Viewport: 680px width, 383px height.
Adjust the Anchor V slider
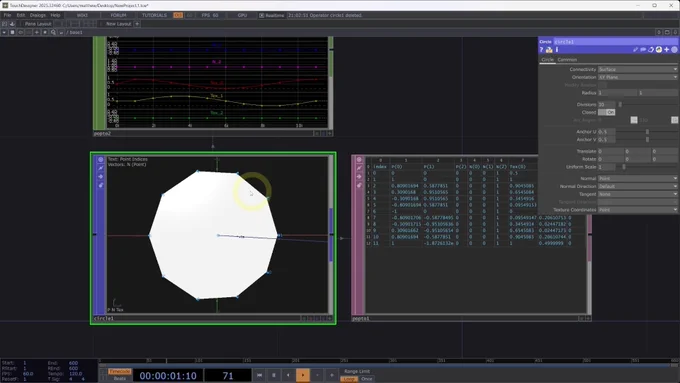click(647, 140)
